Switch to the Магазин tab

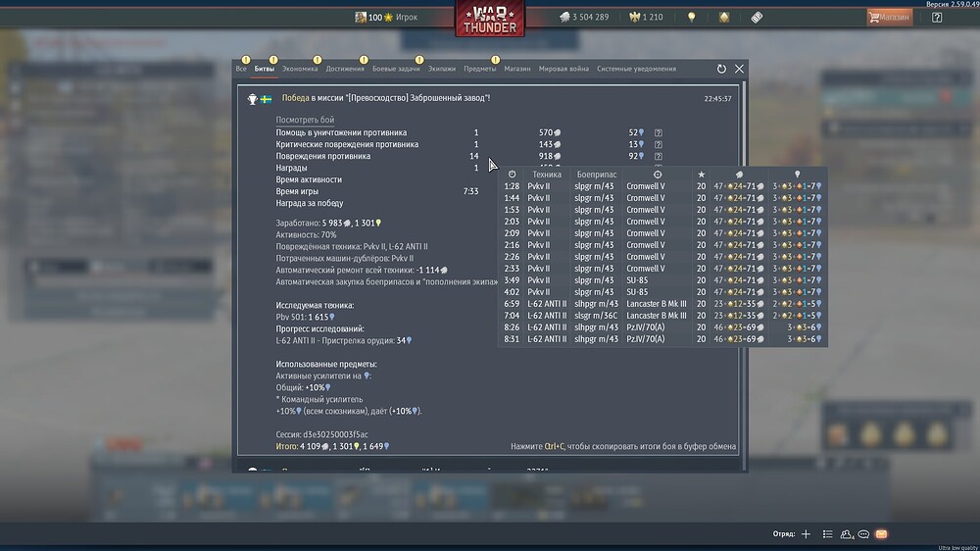coord(516,69)
